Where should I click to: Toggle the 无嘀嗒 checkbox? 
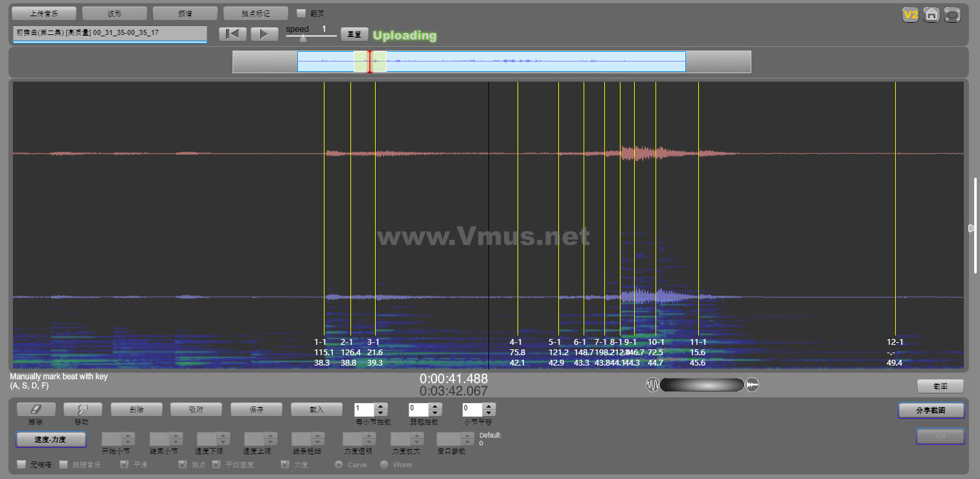click(x=21, y=465)
